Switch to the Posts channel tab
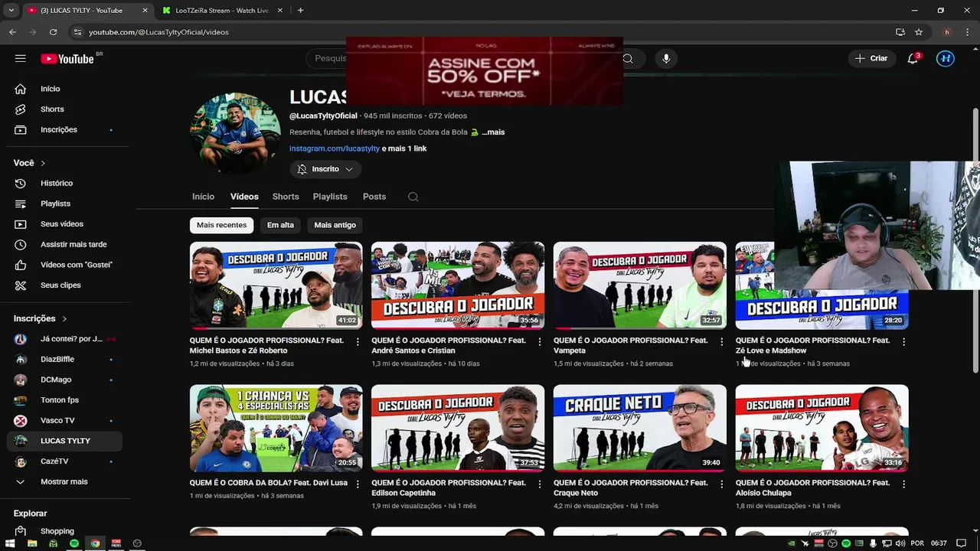 (x=374, y=197)
